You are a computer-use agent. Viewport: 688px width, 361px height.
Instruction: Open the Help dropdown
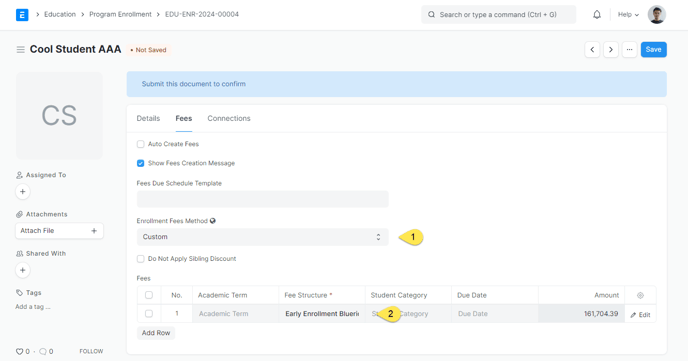pyautogui.click(x=628, y=14)
